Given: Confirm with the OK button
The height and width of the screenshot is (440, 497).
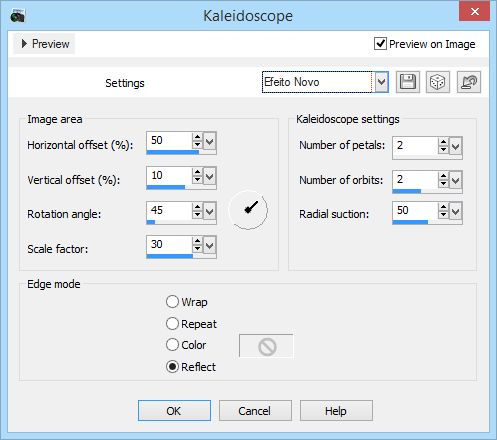Looking at the screenshot, I should click(174, 411).
